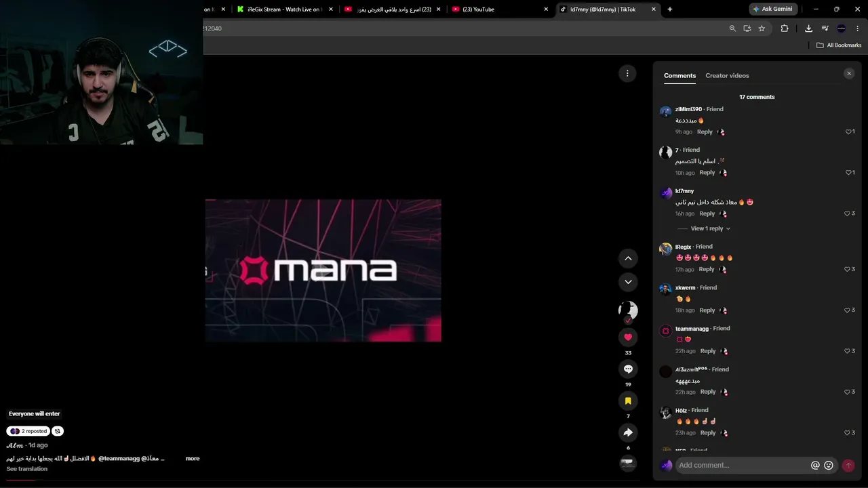Open the All Bookmarks folder

839,45
